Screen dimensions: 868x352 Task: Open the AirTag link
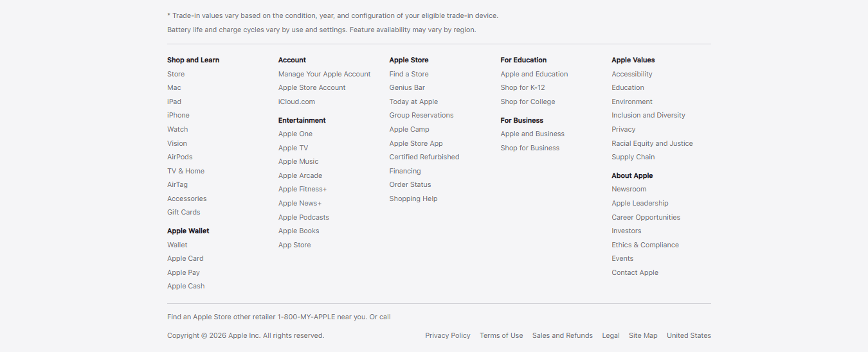(x=177, y=184)
